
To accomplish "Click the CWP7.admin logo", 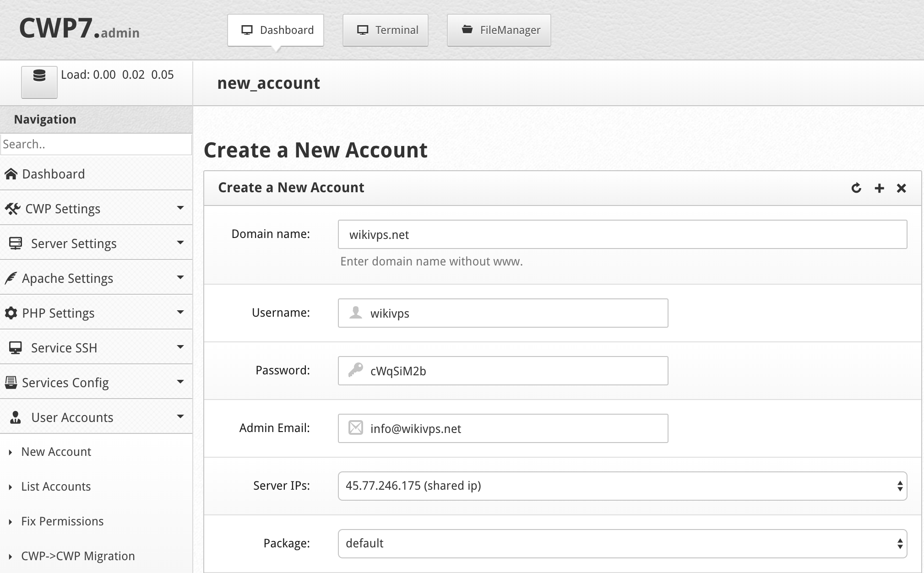I will coord(79,28).
